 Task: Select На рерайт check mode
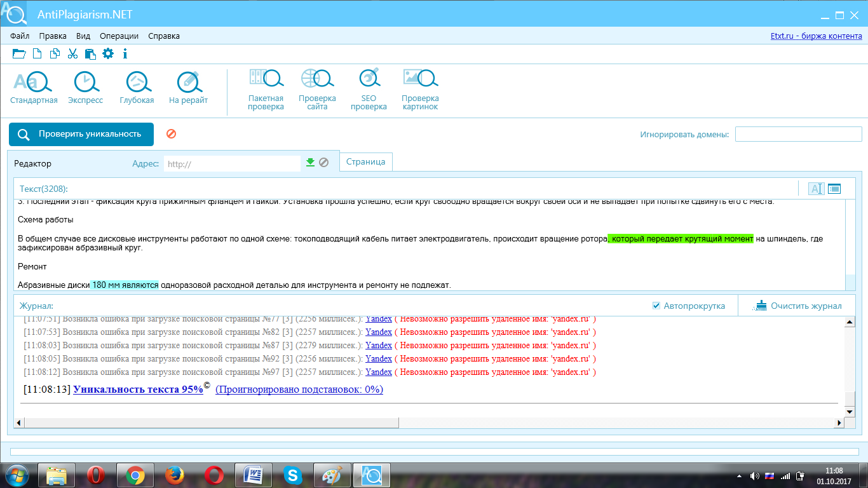[188, 88]
